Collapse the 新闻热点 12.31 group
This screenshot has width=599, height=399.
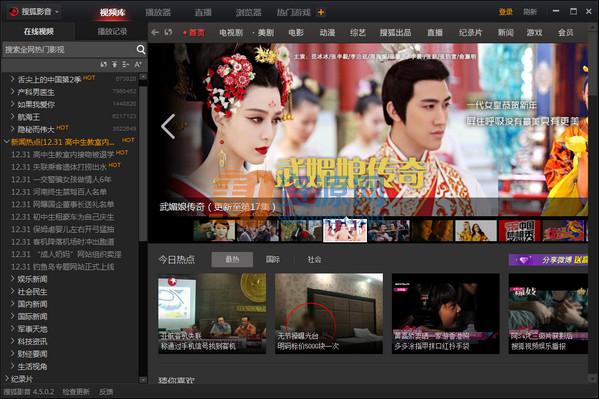6,142
